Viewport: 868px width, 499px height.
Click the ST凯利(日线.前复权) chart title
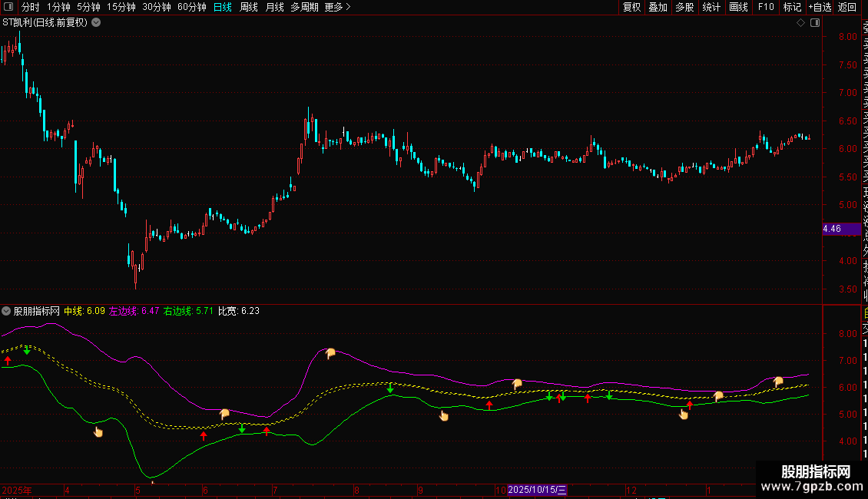[45, 23]
